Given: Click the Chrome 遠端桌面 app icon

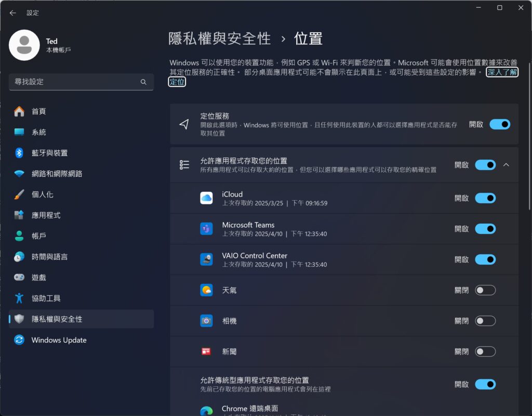Looking at the screenshot, I should 207,410.
